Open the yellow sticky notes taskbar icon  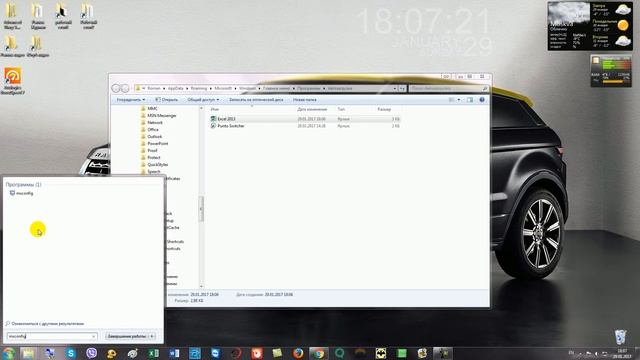278,353
